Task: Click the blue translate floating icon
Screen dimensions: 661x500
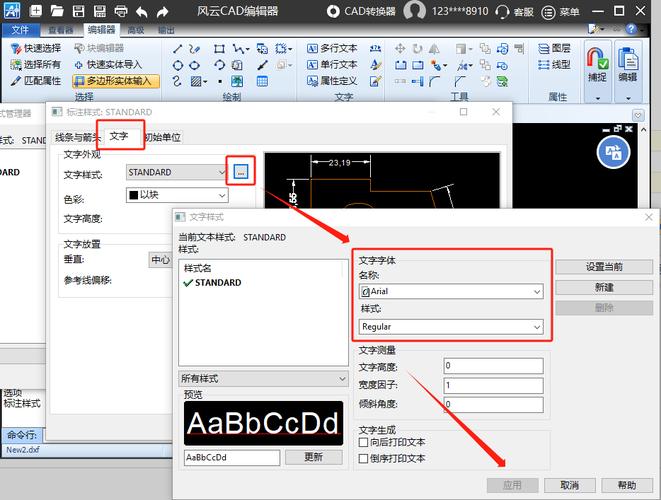Action: pyautogui.click(x=612, y=151)
